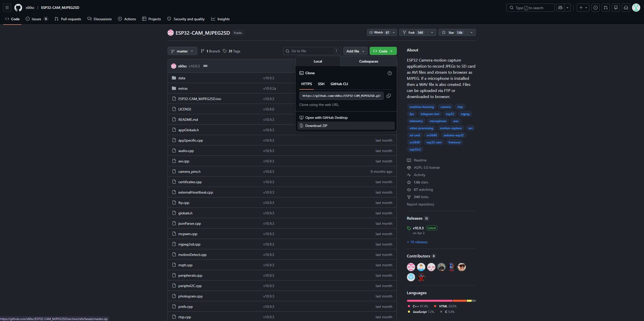View the 31 Tags link

(x=231, y=51)
